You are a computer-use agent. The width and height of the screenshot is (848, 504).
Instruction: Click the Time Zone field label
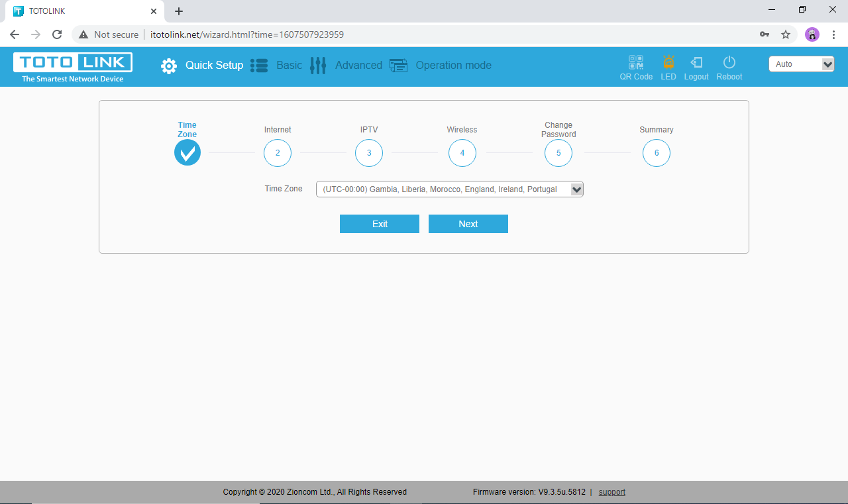[x=284, y=189]
